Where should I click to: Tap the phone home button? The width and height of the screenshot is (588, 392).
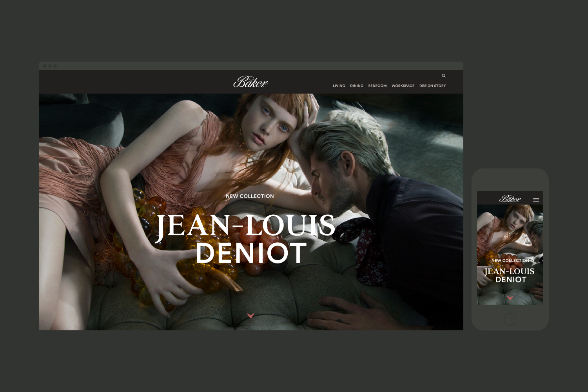pyautogui.click(x=510, y=319)
